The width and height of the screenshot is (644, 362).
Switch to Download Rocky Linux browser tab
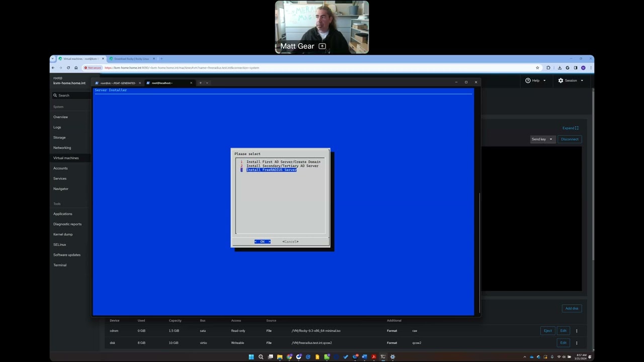[131, 59]
